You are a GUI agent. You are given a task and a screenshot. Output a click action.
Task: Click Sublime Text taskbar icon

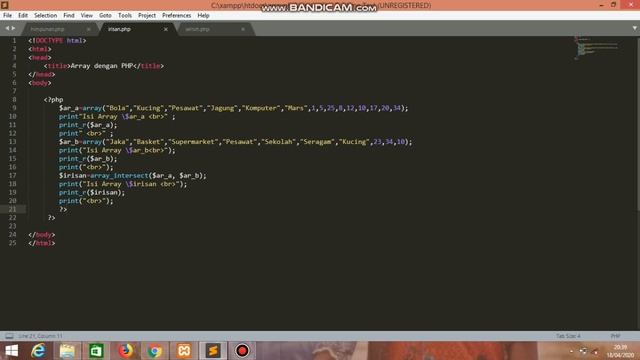[213, 351]
